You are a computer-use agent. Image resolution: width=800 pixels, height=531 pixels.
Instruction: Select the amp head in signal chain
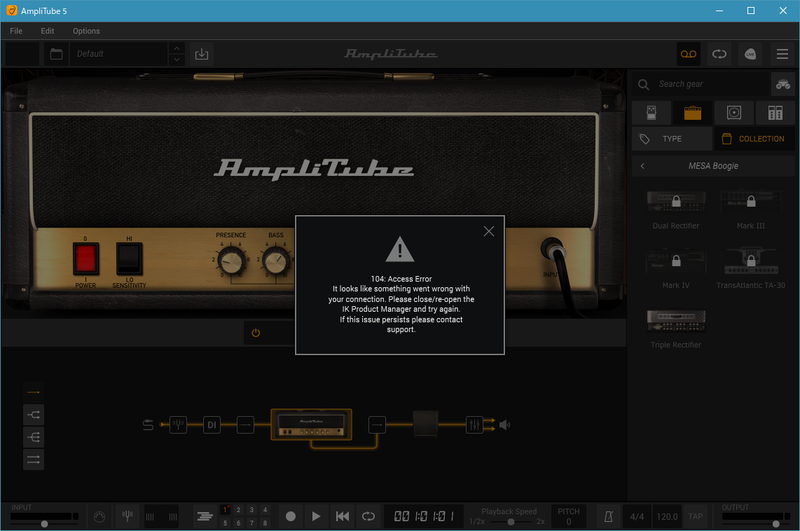point(311,424)
